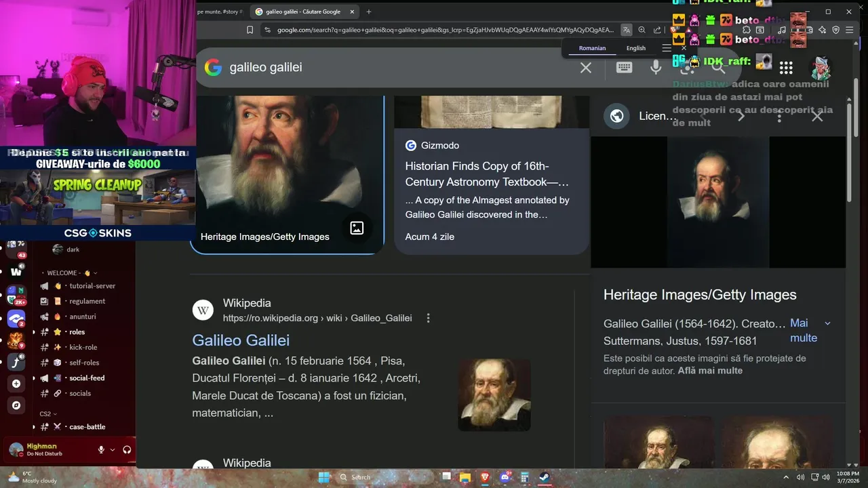
Task: Collapse the WELCOME channel category
Action: click(x=73, y=272)
